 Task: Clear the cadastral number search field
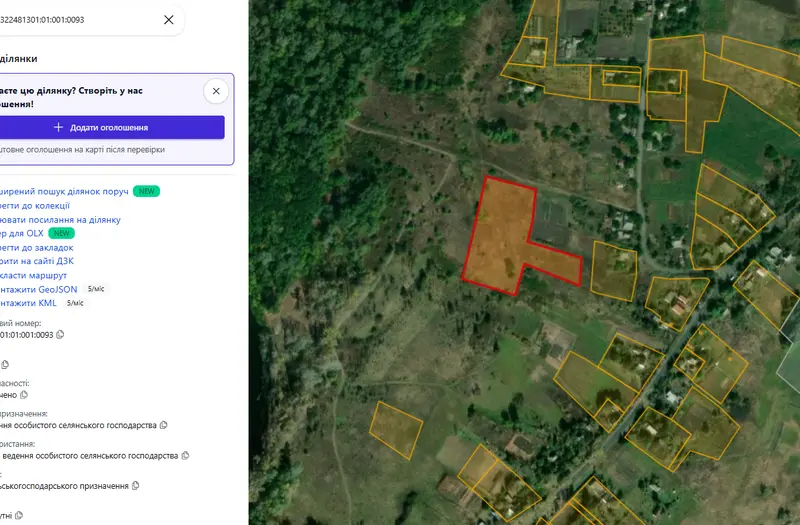point(169,20)
